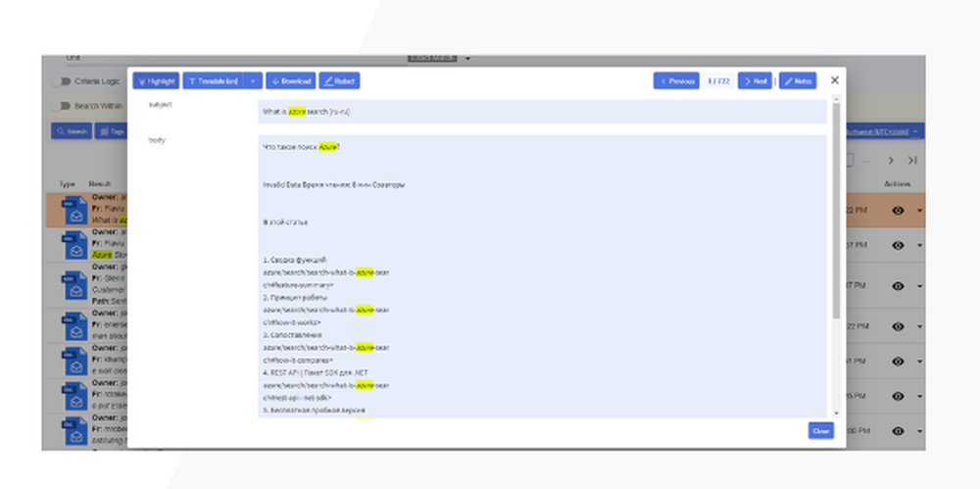Click the eye icon in the fifth result row
Viewport: 980px width, 489px height.
(x=898, y=362)
